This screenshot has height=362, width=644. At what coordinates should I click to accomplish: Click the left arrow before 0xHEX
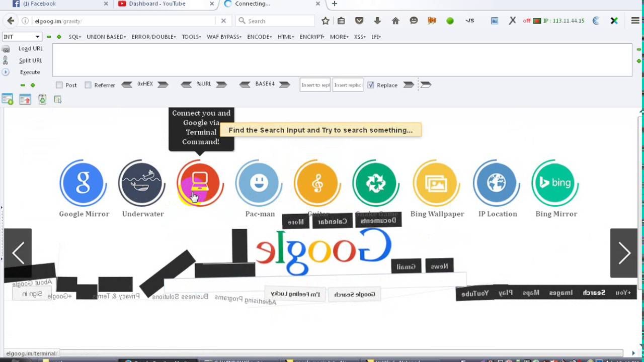(127, 84)
